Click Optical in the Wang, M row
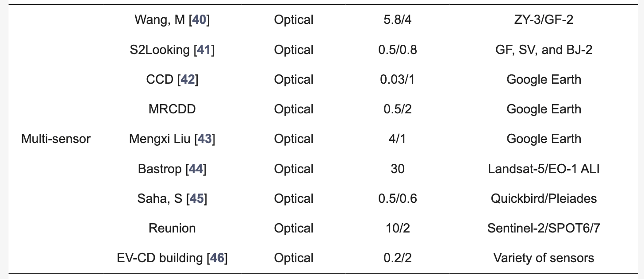The width and height of the screenshot is (644, 279). pyautogui.click(x=294, y=20)
